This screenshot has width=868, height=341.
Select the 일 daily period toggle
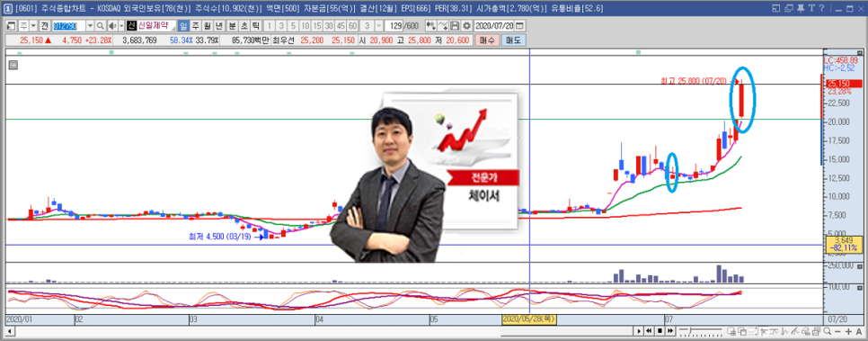(x=183, y=26)
